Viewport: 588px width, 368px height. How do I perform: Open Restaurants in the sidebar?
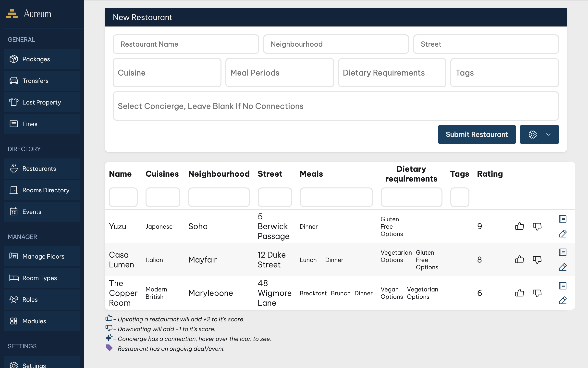tap(42, 169)
